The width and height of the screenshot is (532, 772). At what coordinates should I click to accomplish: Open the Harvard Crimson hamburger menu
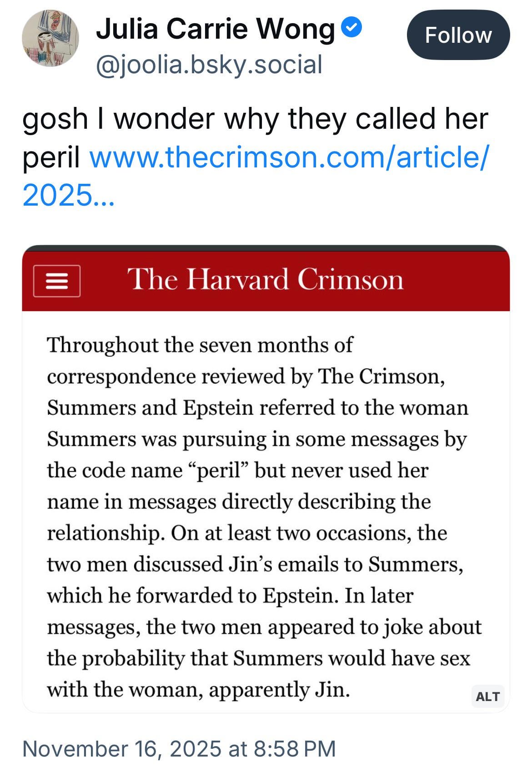pos(57,281)
